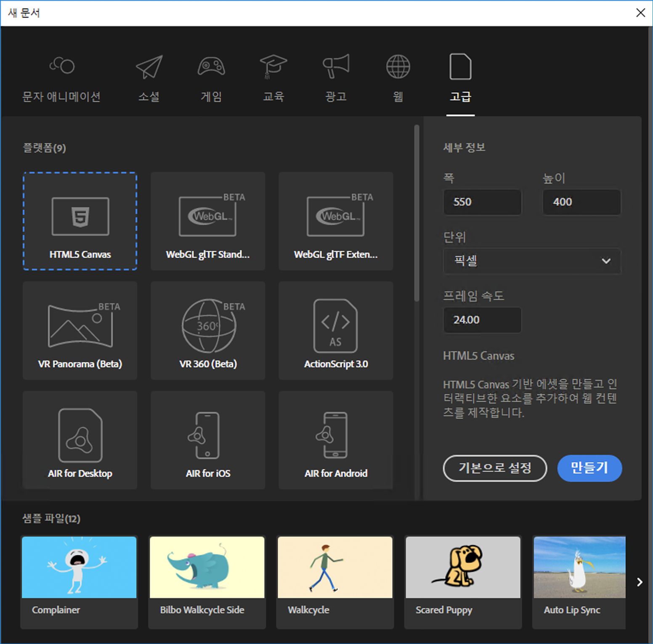Screen dimensions: 653x644
Task: Edit the 폭 width value field
Action: (482, 202)
